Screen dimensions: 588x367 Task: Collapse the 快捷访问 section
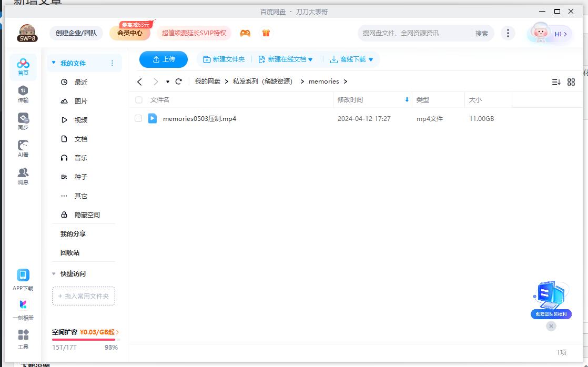point(54,273)
